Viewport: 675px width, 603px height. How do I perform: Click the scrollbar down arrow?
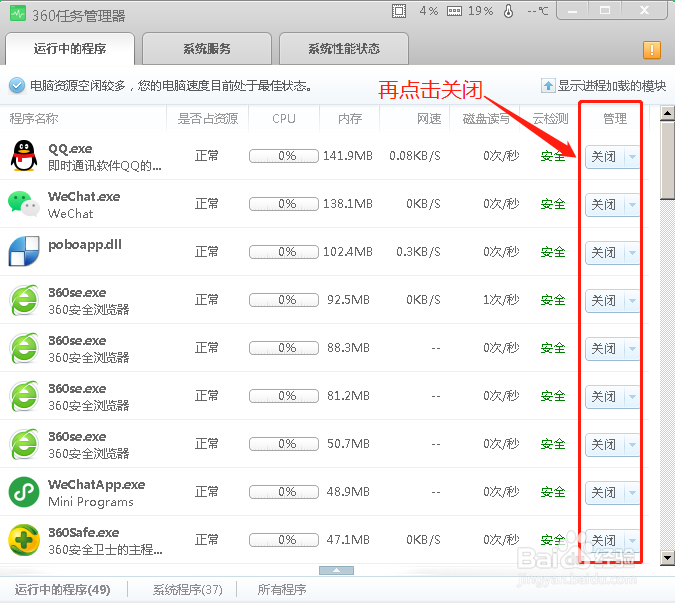pyautogui.click(x=667, y=558)
